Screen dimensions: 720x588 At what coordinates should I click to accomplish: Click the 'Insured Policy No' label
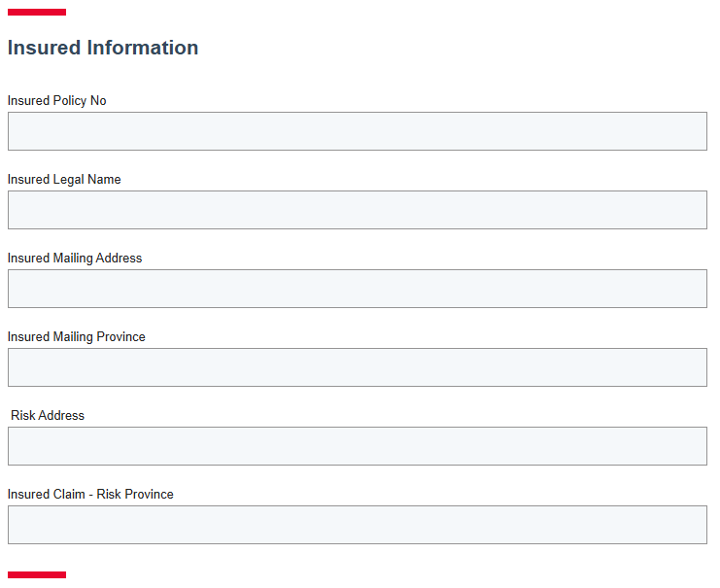point(57,100)
